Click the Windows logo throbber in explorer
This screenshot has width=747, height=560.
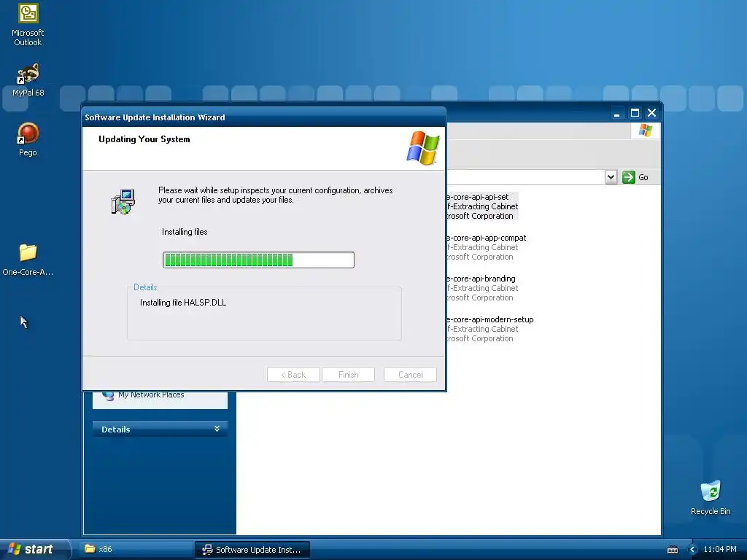coord(646,131)
